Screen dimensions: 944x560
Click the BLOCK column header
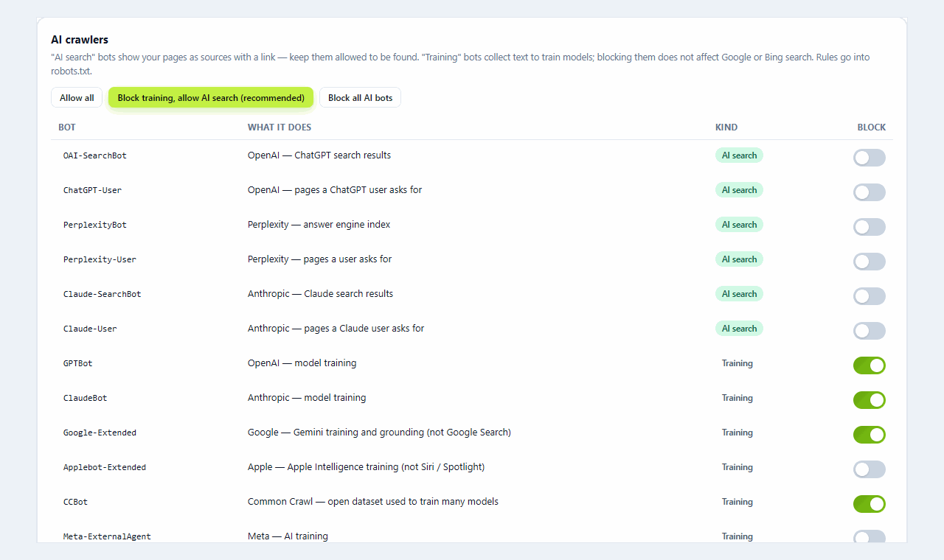tap(872, 127)
